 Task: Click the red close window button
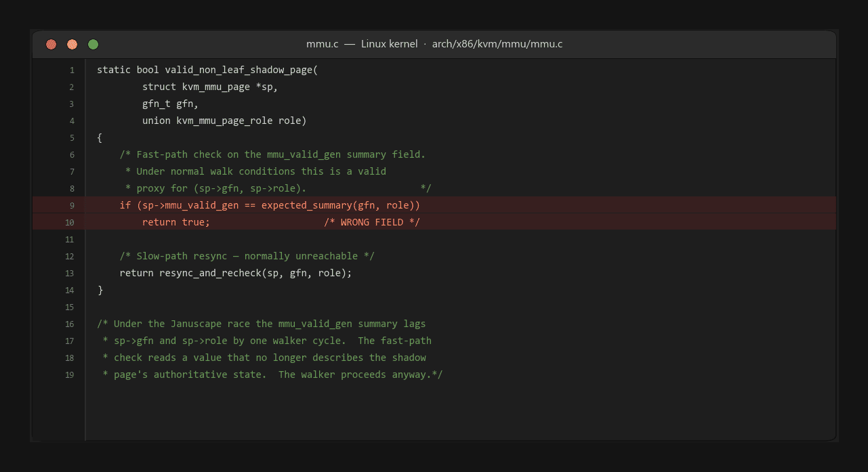51,45
